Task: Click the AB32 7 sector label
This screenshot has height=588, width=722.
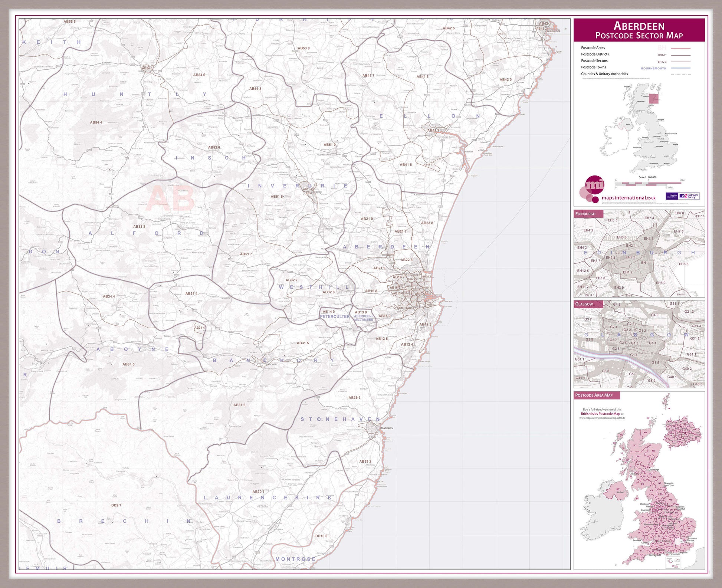Action: pos(291,280)
